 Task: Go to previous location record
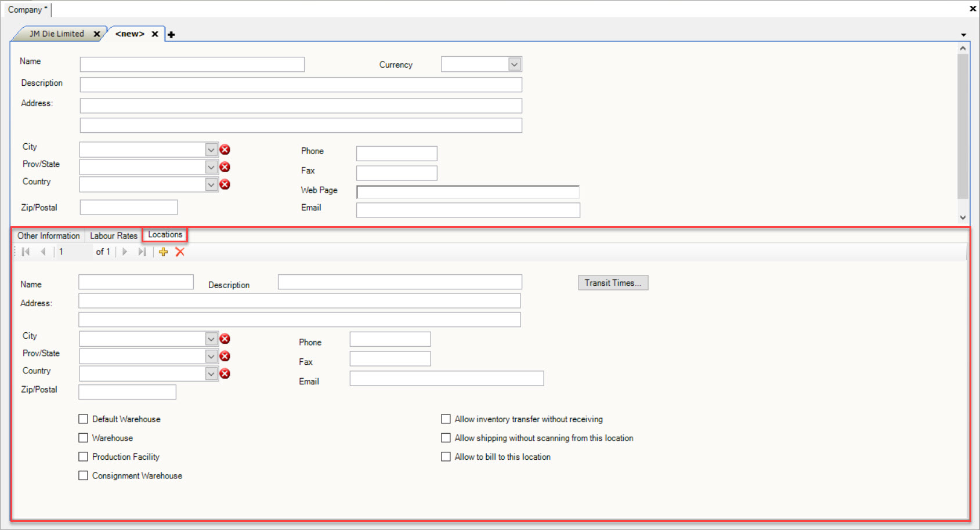click(43, 252)
